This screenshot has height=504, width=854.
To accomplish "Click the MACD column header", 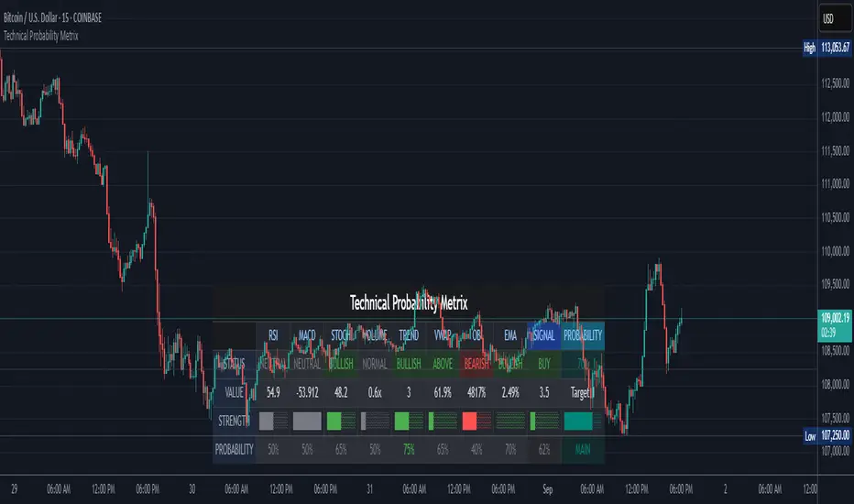I will pos(307,335).
